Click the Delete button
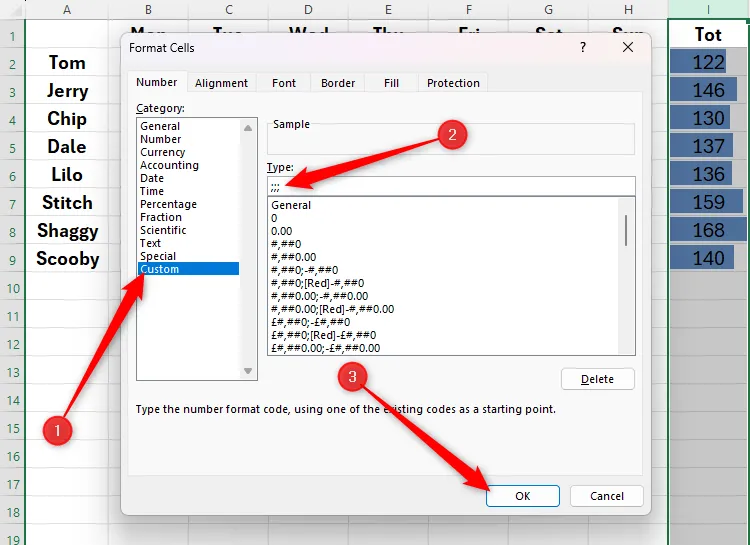This screenshot has width=750, height=545. tap(597, 379)
